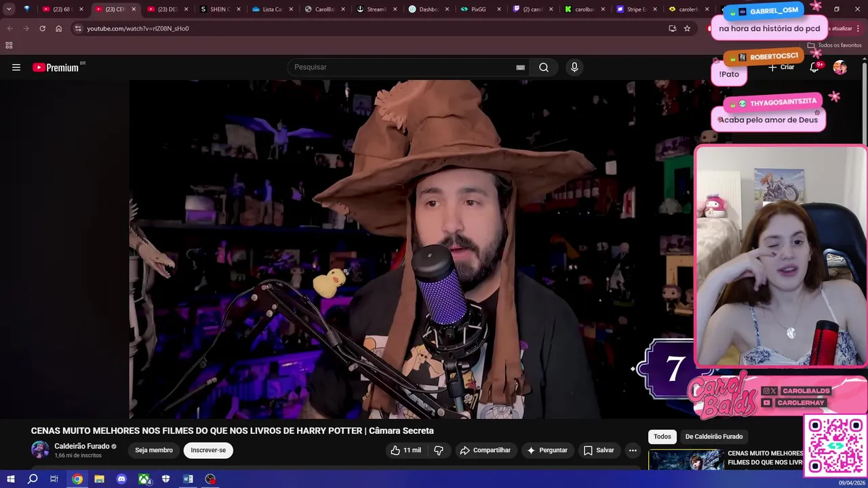The width and height of the screenshot is (868, 488).
Task: Open the Chrome apps grid shortcut
Action: [9, 45]
